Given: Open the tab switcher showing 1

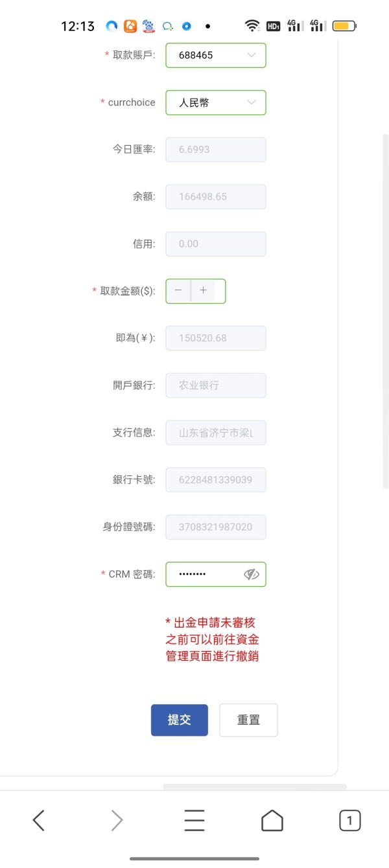Looking at the screenshot, I should [x=350, y=821].
